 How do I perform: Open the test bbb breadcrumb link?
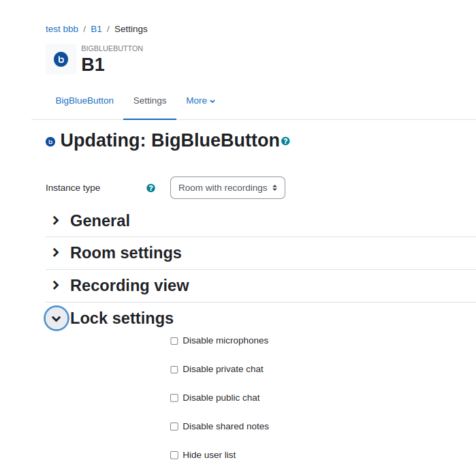[62, 29]
